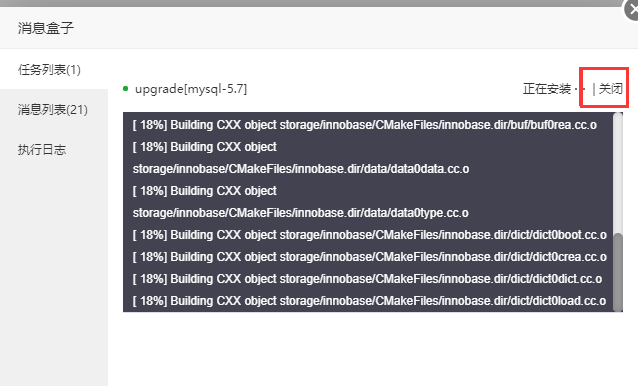Click the dict0load.cc.o log line
Screen dimensions: 638x386
[369, 301]
